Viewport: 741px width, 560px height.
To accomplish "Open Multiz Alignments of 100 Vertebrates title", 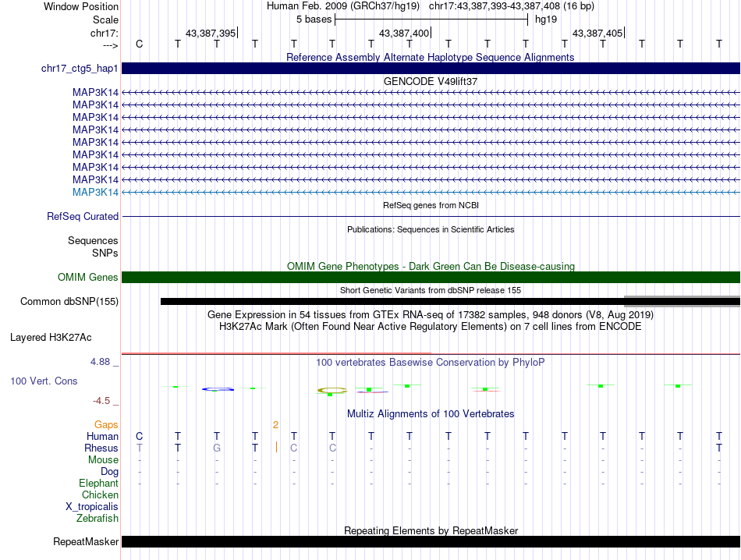I will pos(430,414).
